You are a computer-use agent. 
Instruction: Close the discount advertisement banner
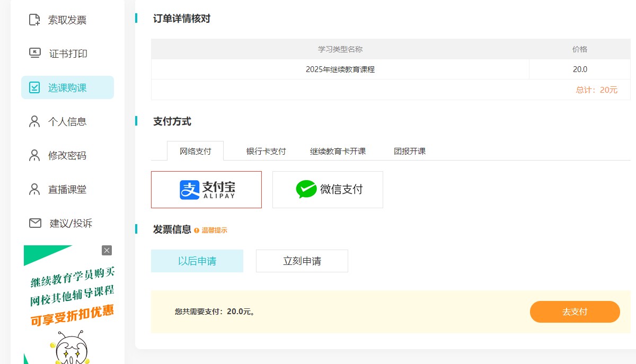tap(107, 251)
